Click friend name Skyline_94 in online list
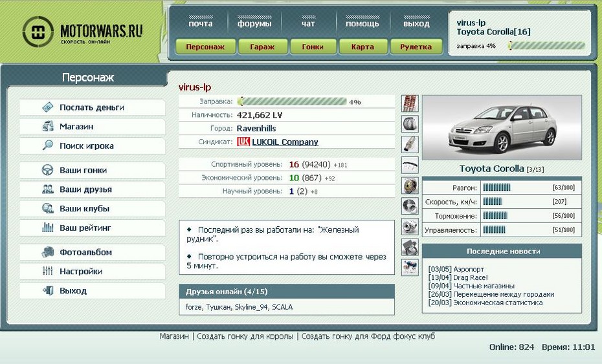The height and width of the screenshot is (364, 602). [251, 307]
